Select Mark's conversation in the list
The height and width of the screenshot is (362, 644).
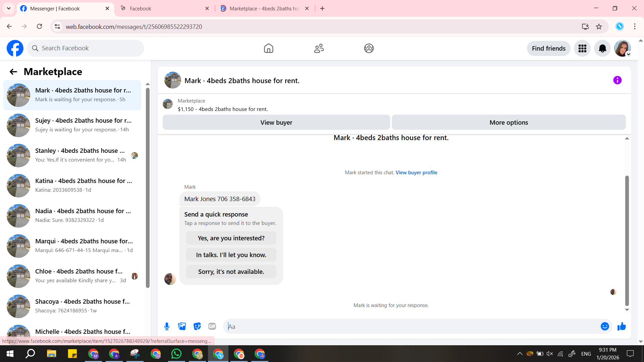pyautogui.click(x=72, y=95)
